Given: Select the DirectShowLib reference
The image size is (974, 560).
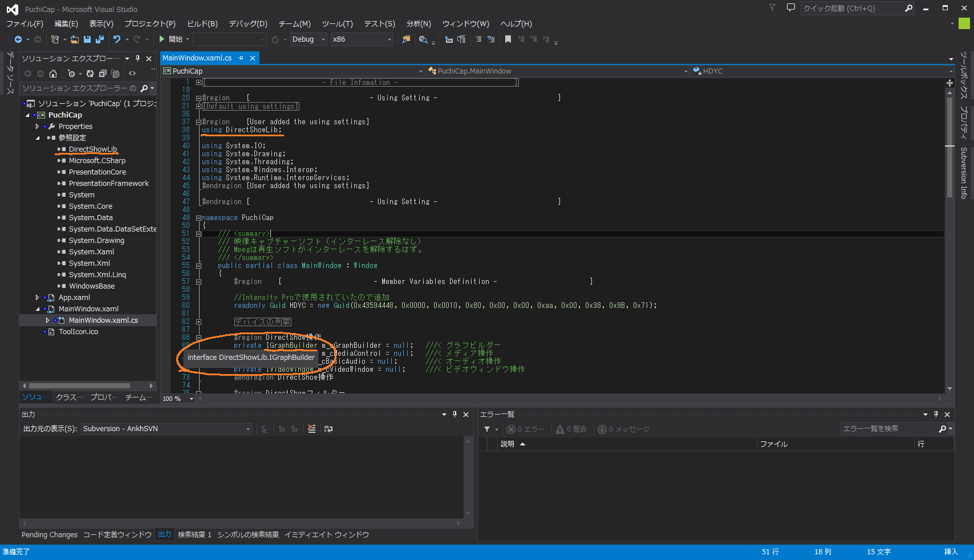Looking at the screenshot, I should click(x=93, y=149).
